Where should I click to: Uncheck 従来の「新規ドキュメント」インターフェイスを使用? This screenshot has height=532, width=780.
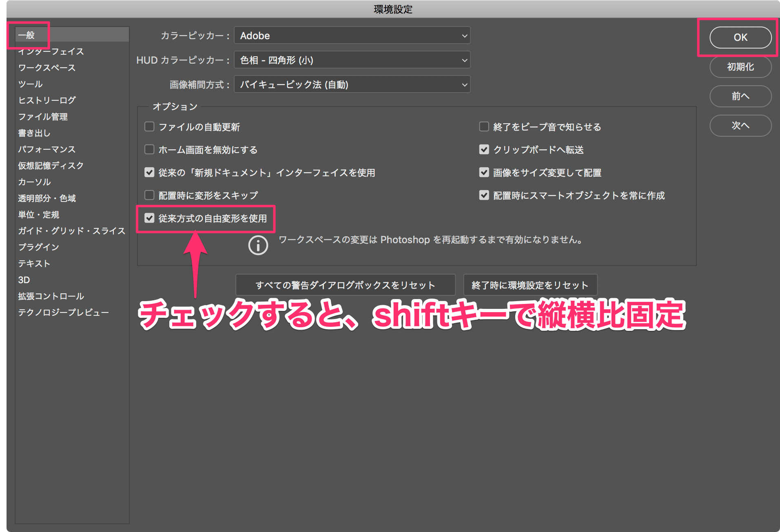(x=150, y=173)
